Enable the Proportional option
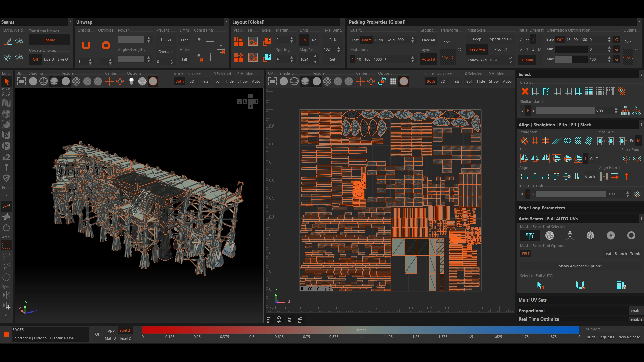The width and height of the screenshot is (644, 362). 636,311
